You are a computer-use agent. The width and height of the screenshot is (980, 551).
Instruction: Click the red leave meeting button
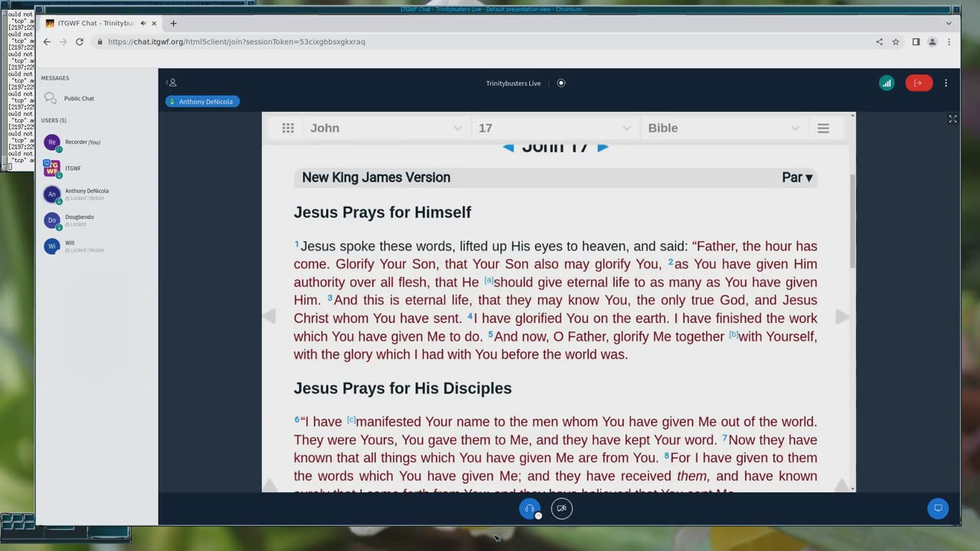coord(919,83)
